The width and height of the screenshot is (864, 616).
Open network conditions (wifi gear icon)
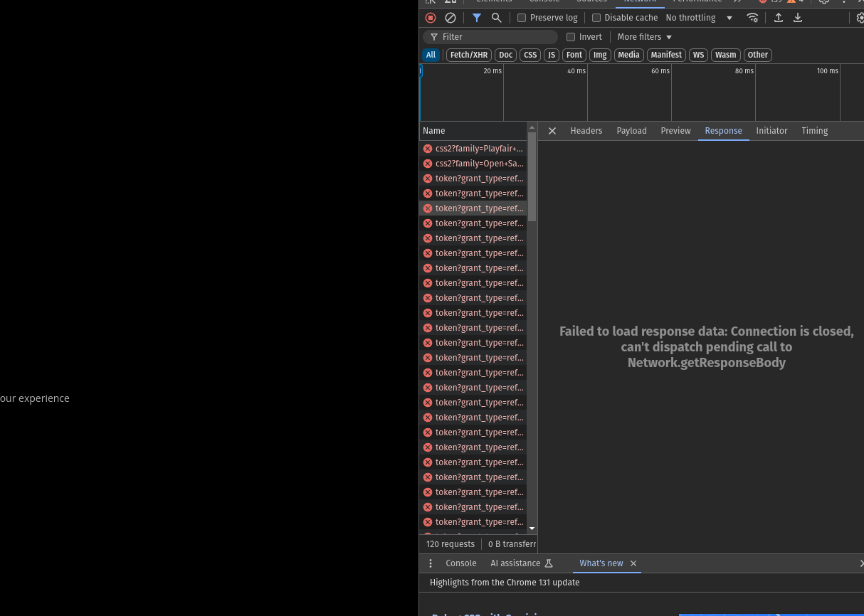(752, 18)
